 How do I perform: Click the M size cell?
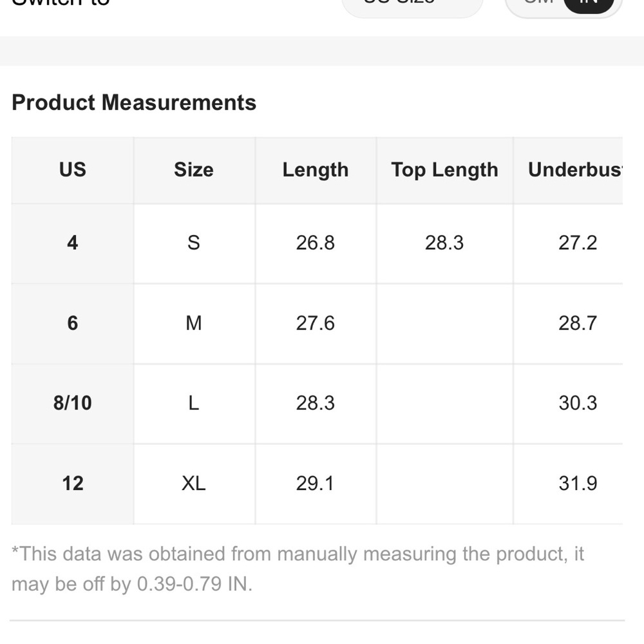pos(194,323)
